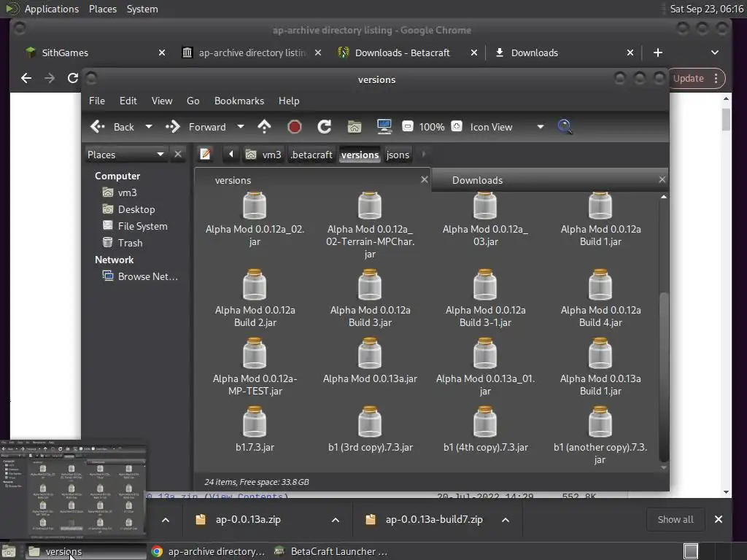Open Back history dropdown arrow
The image size is (747, 560).
point(149,127)
